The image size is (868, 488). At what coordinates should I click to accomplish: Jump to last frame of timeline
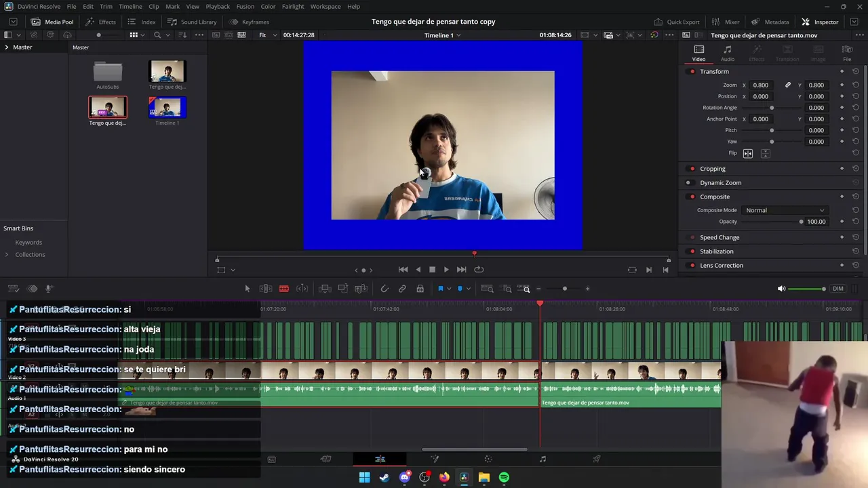coord(461,270)
